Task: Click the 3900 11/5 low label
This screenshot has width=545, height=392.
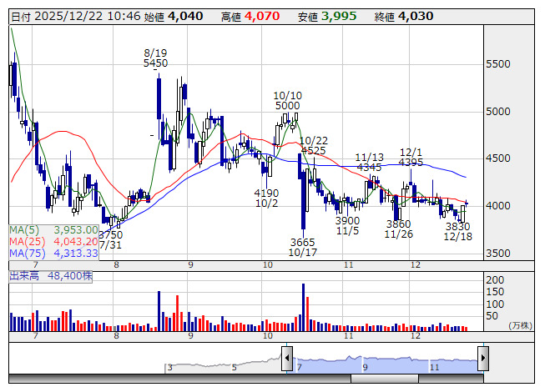Action: (x=347, y=226)
